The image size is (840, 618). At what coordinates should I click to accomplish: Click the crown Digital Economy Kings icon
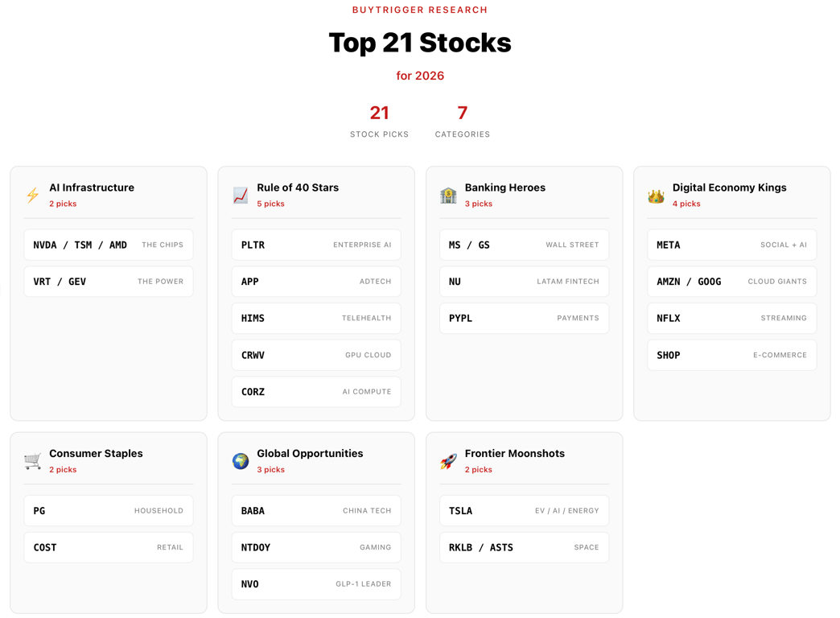tap(656, 196)
